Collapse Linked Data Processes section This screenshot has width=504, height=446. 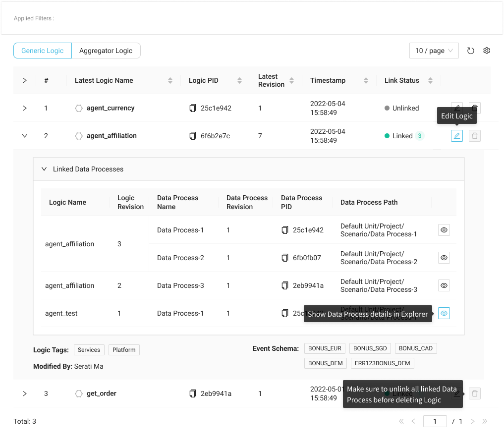(44, 169)
